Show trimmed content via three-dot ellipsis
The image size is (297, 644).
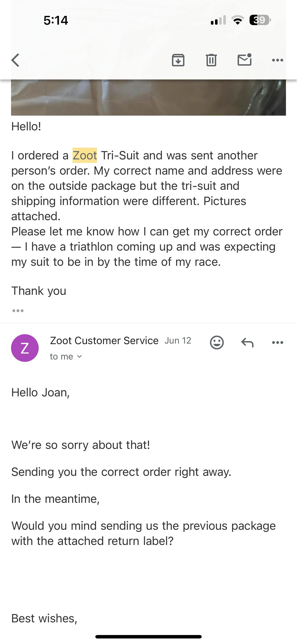click(18, 311)
